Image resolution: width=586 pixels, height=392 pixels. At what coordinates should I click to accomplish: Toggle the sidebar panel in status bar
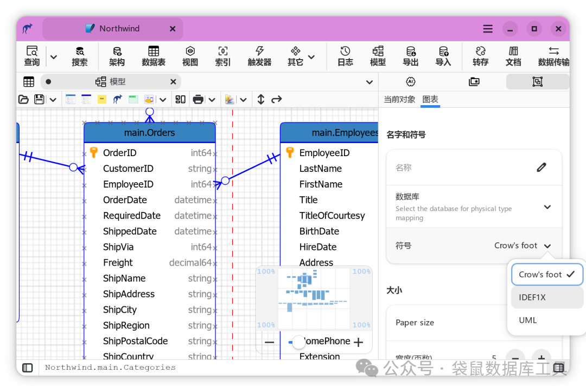click(27, 368)
